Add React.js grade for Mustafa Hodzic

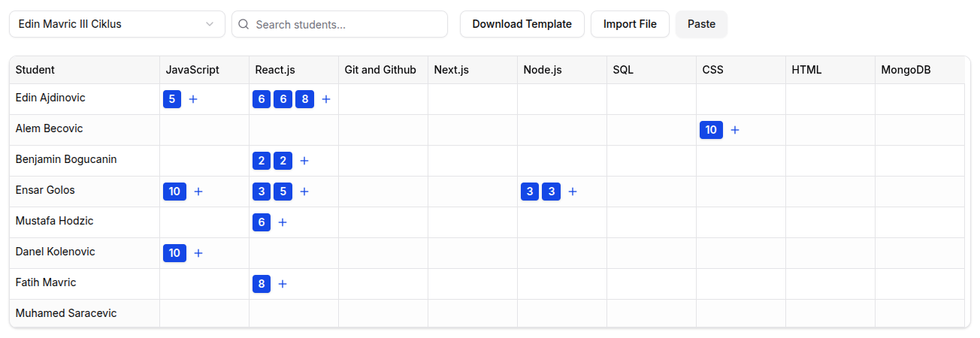tap(283, 222)
